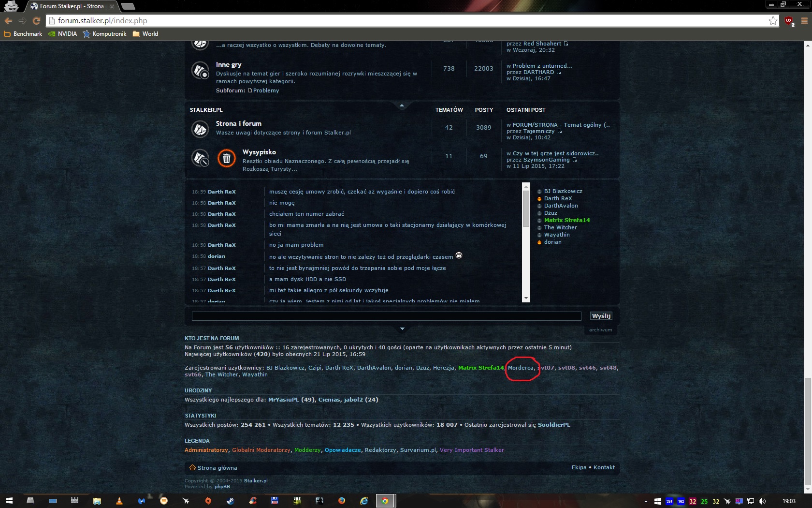Screen dimensions: 812x508
Task: Open the Wysypisko trash bin icon
Action: pyautogui.click(x=226, y=158)
